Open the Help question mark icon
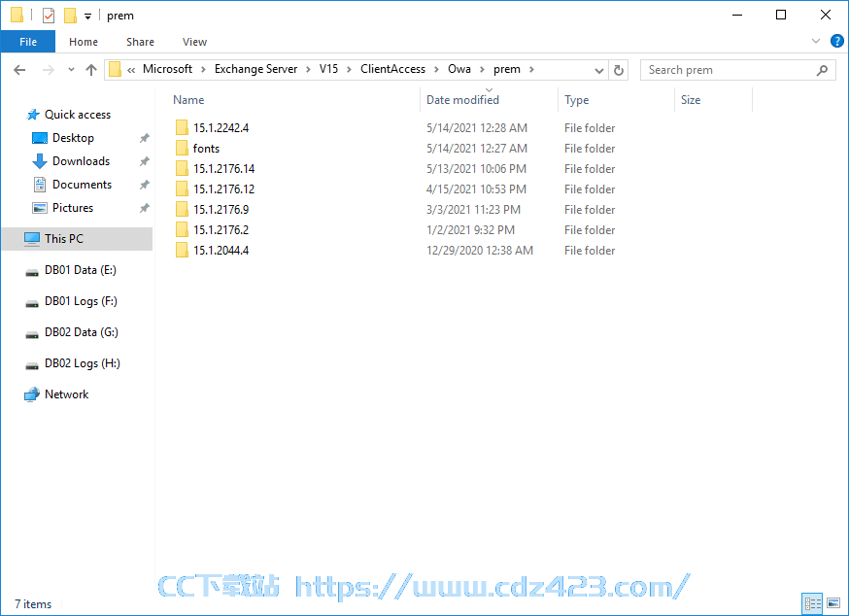This screenshot has width=849, height=616. (x=836, y=41)
